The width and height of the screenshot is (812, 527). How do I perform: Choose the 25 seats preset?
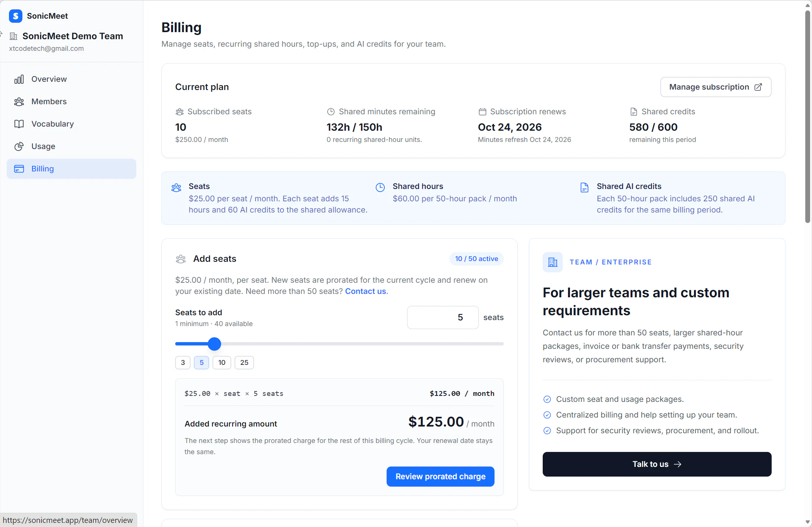coord(244,363)
